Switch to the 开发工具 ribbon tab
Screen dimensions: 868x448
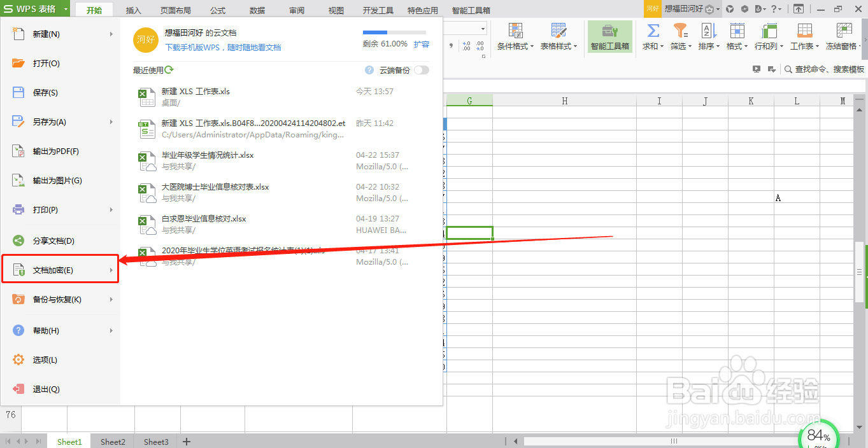pos(378,10)
